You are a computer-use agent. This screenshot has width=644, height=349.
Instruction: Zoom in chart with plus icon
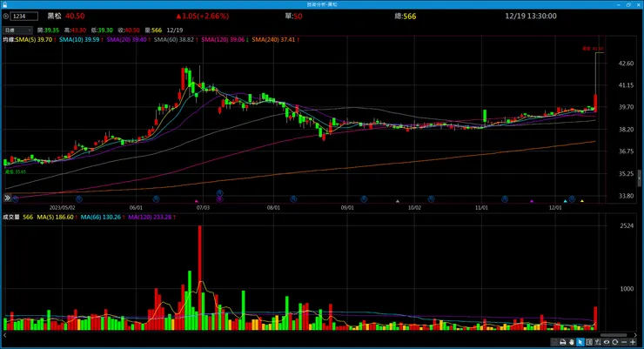coord(633,342)
